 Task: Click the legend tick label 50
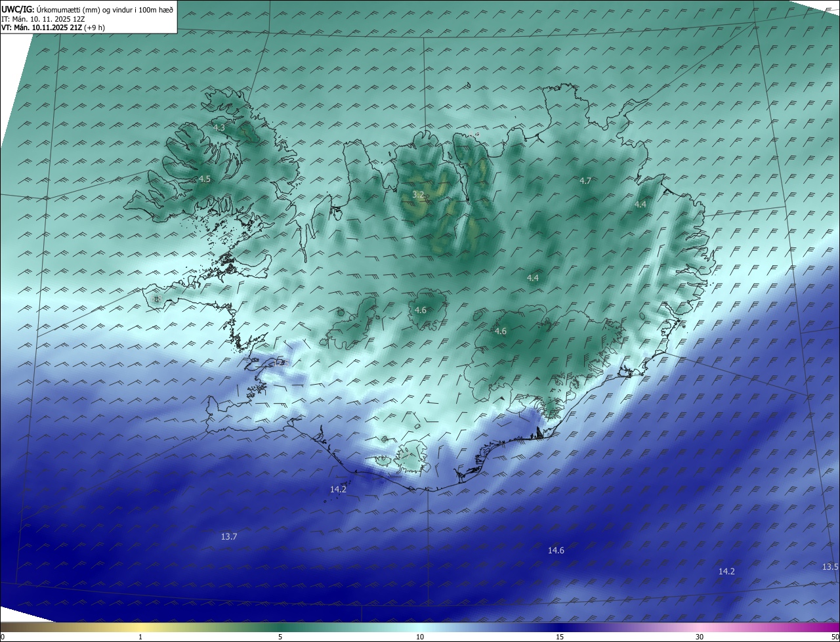pos(835,637)
